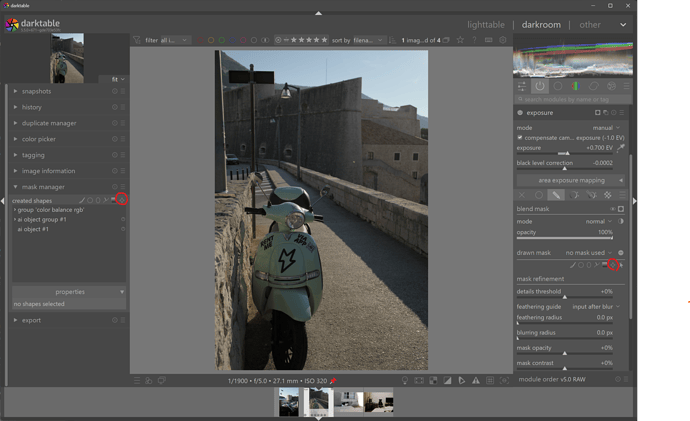Click the help question mark icon
Image resolution: width=690 pixels, height=421 pixels.
click(x=475, y=41)
